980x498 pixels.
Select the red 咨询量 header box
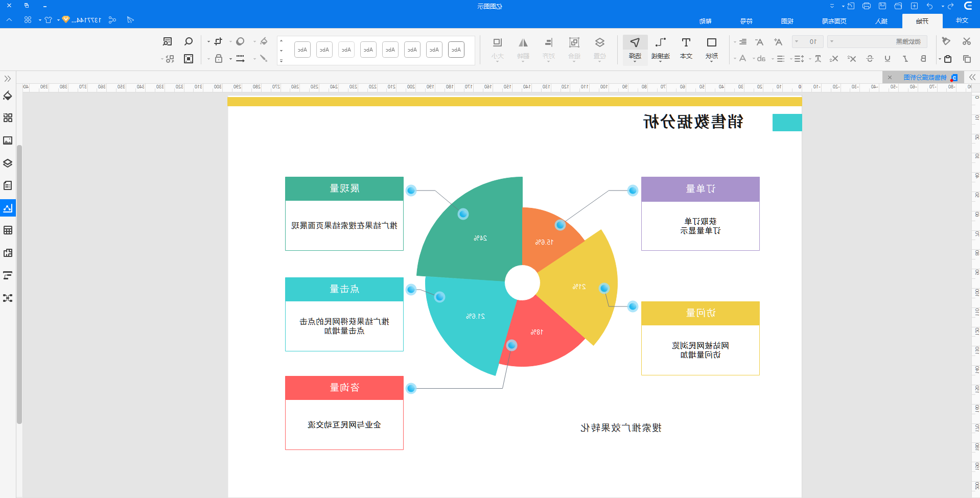(x=344, y=388)
